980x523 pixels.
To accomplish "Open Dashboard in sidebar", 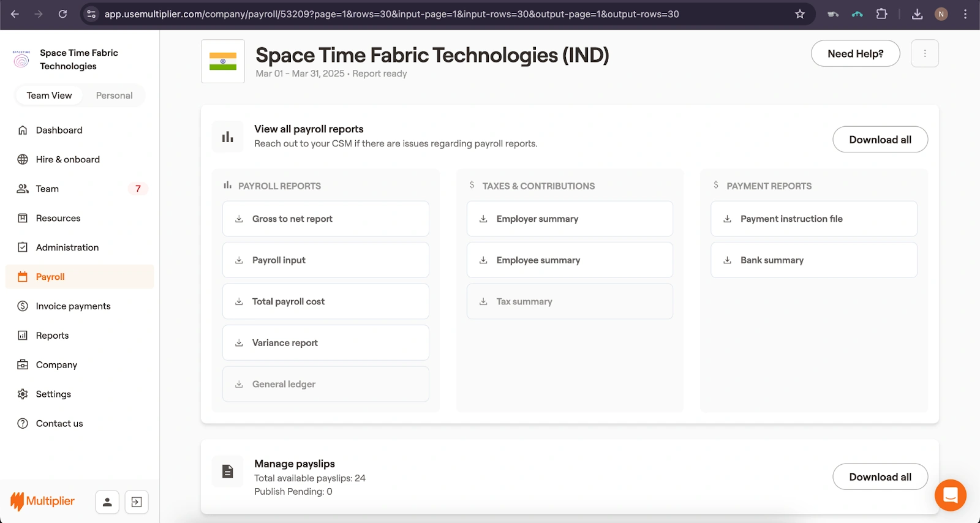I will (x=80, y=130).
